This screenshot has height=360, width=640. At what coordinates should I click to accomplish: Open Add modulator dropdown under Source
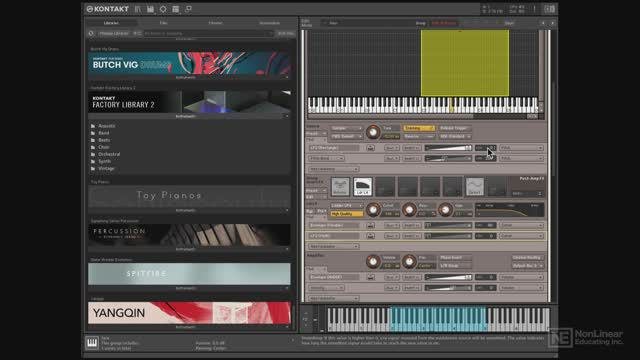(x=333, y=169)
